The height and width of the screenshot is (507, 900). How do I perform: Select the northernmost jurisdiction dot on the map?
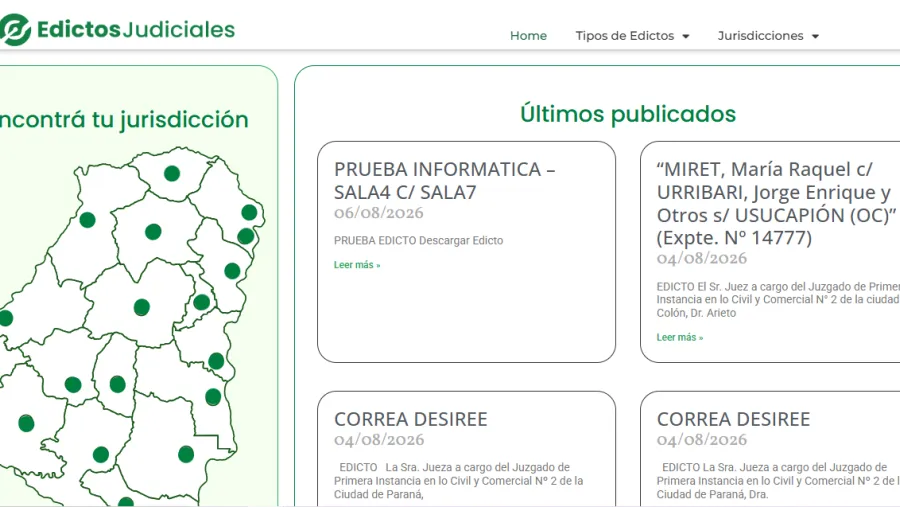click(172, 173)
